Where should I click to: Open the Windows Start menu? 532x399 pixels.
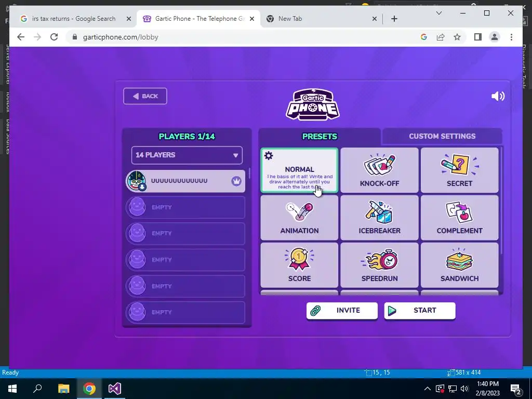click(x=12, y=389)
